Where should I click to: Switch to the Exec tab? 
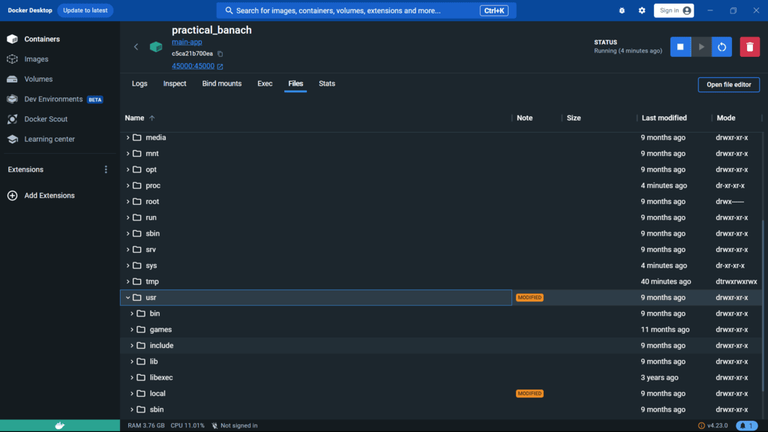pos(265,84)
